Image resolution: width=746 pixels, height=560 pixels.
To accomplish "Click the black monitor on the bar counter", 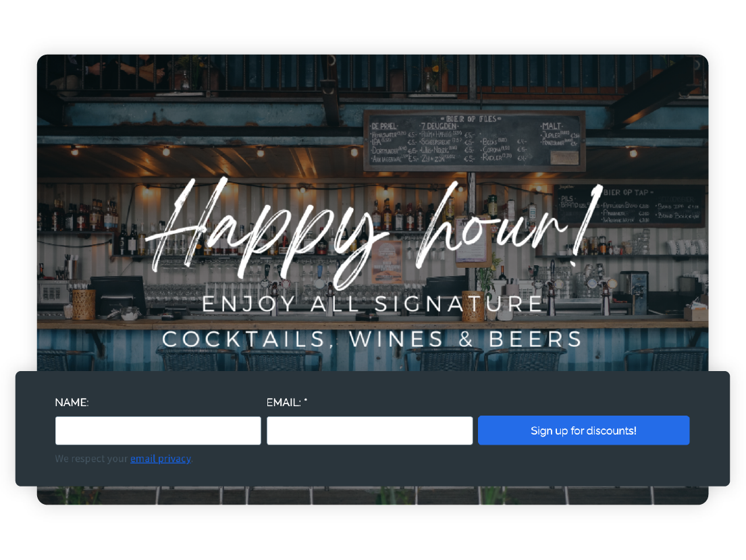I will click(118, 295).
